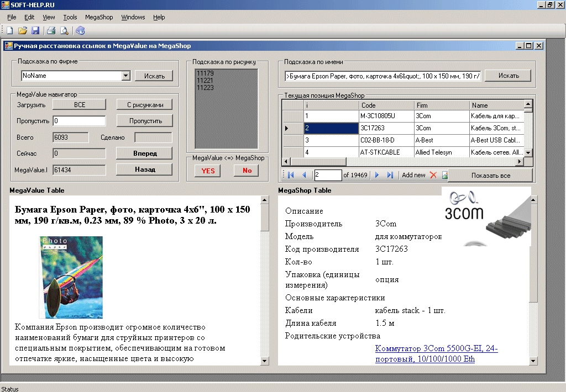566x392 pixels.
Task: Select 11179 in picture hint list
Action: [x=205, y=73]
